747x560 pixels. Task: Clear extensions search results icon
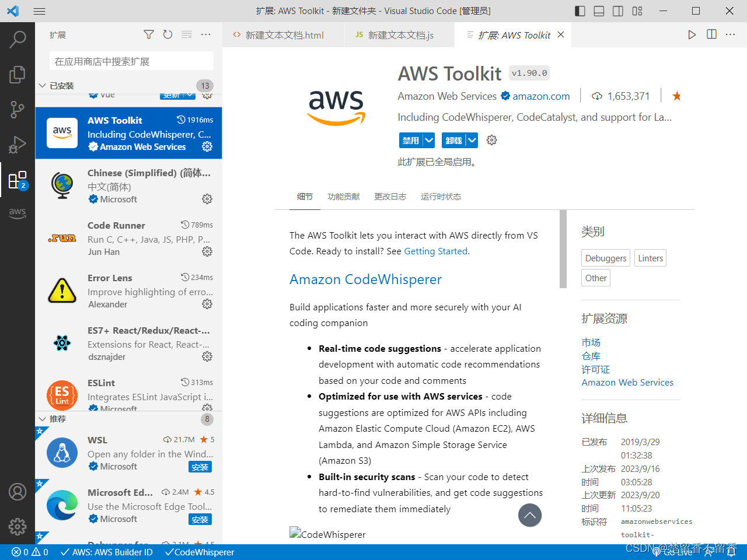click(187, 35)
